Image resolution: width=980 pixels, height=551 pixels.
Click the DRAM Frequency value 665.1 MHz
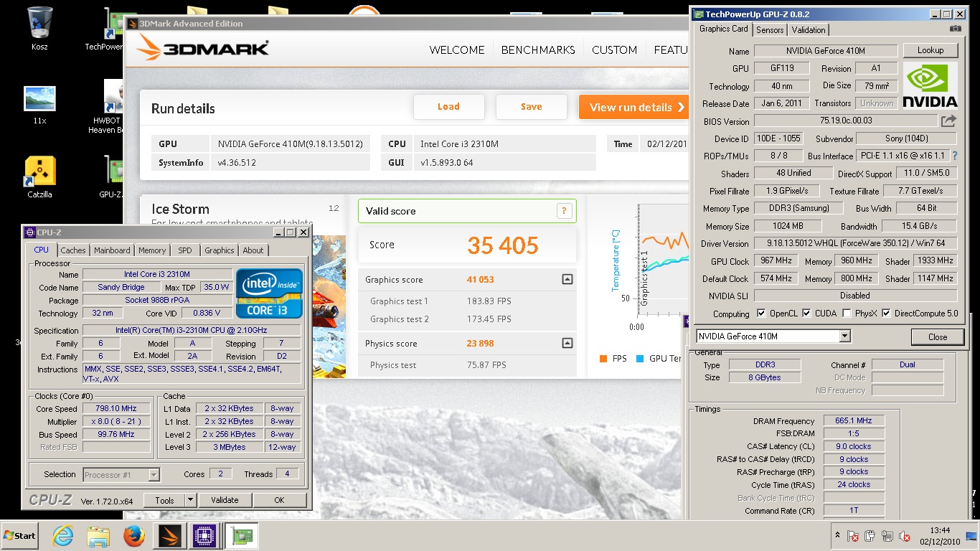pyautogui.click(x=854, y=421)
